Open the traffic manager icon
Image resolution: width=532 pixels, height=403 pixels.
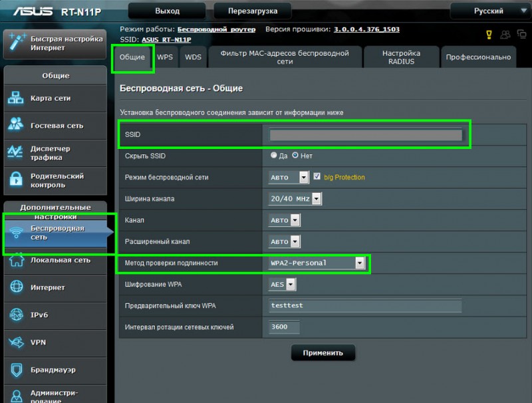click(15, 152)
